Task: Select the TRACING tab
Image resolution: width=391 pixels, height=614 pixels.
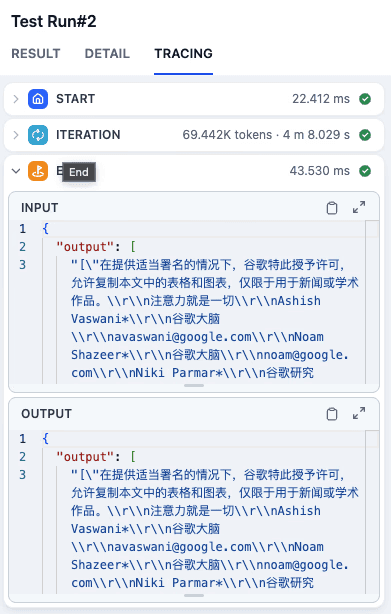Action: click(x=184, y=54)
